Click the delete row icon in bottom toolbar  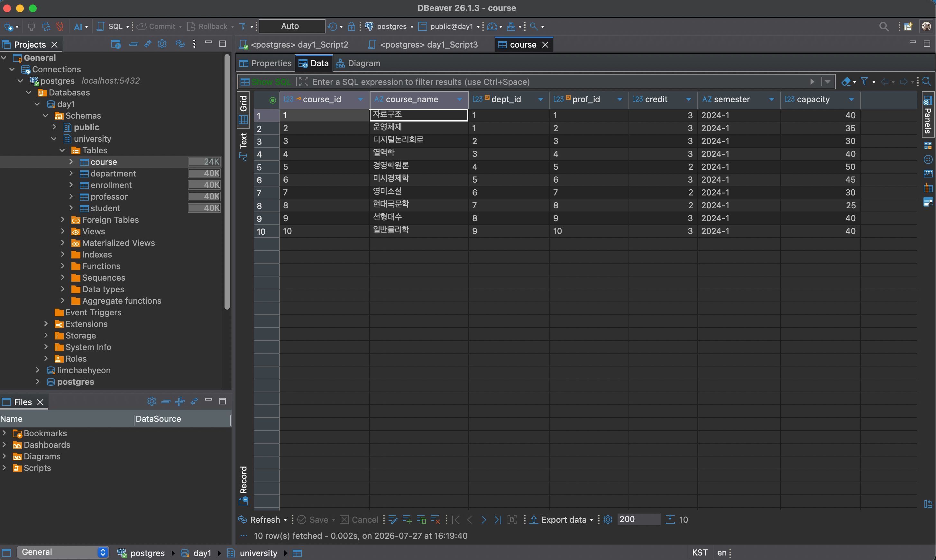pyautogui.click(x=435, y=519)
